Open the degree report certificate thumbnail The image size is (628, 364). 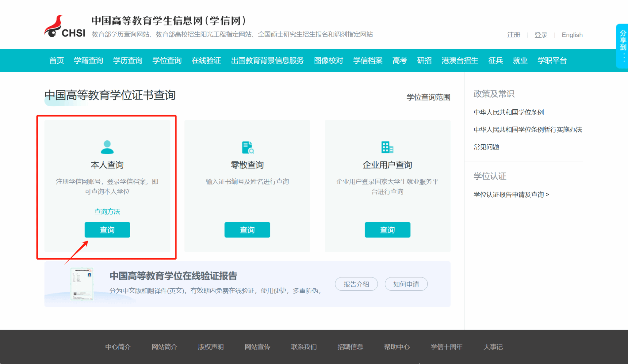click(x=82, y=284)
